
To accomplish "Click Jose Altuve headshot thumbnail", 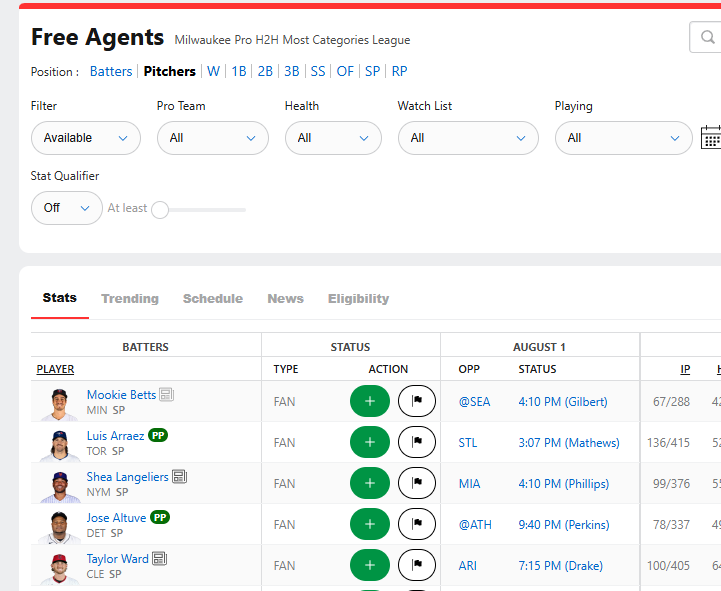I will (59, 527).
